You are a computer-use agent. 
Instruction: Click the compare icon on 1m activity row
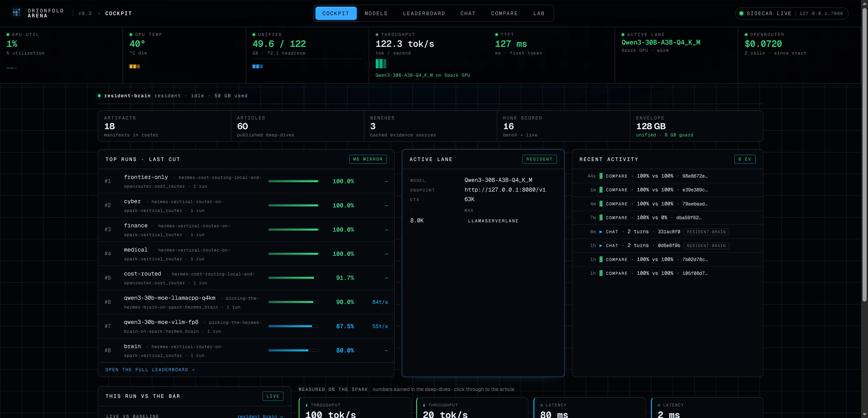pyautogui.click(x=601, y=190)
